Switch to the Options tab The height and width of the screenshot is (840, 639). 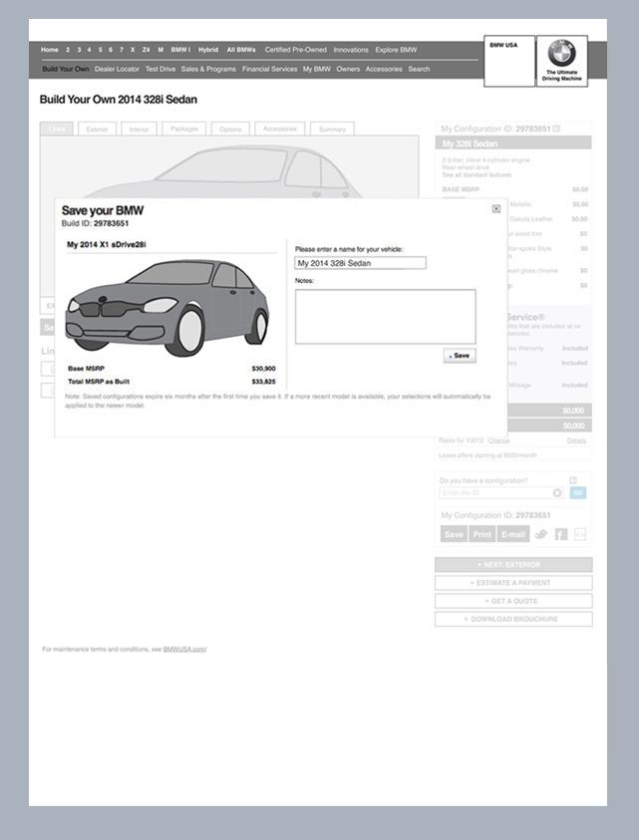(230, 129)
